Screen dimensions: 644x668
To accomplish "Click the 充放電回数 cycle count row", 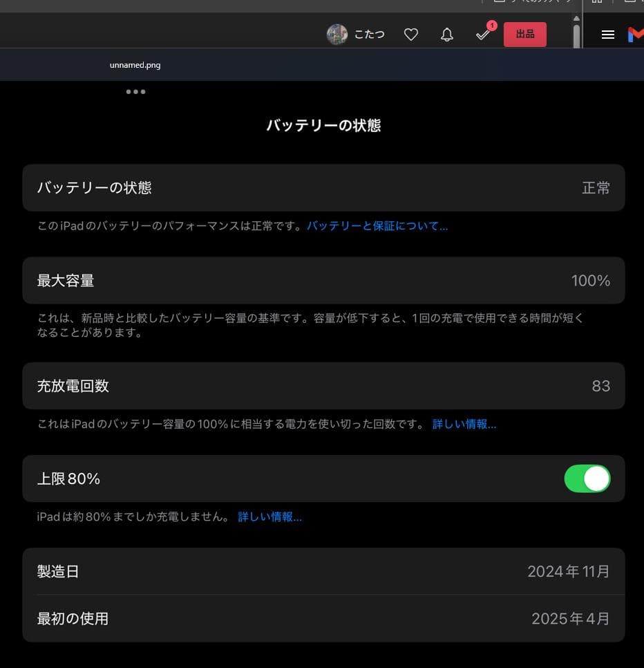I will [x=322, y=386].
